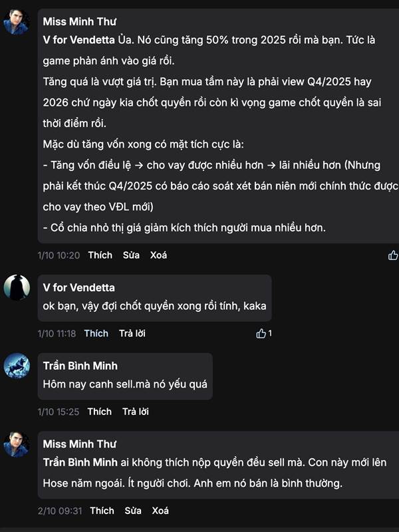Click the V for Vendetta commenter name
Screen dimensions: 399x532
(78, 288)
